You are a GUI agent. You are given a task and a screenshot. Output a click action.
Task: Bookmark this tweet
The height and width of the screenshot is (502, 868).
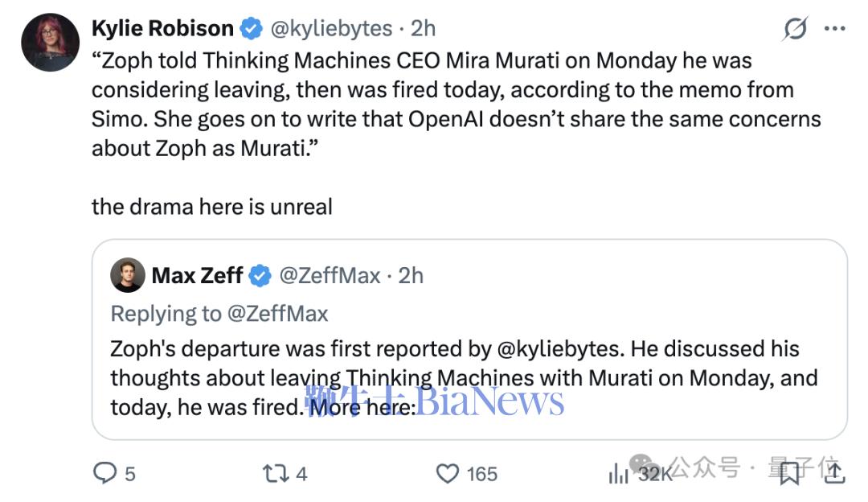tap(790, 473)
